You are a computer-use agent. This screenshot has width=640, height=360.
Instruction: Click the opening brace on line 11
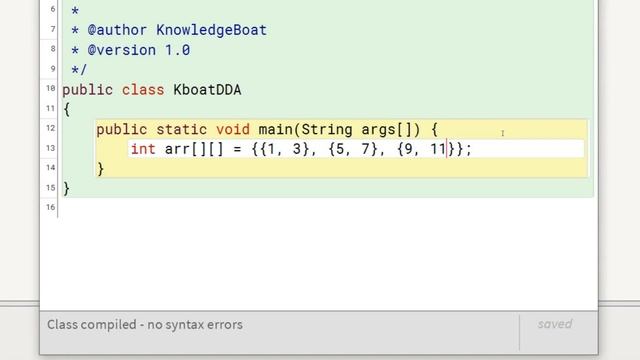[67, 109]
